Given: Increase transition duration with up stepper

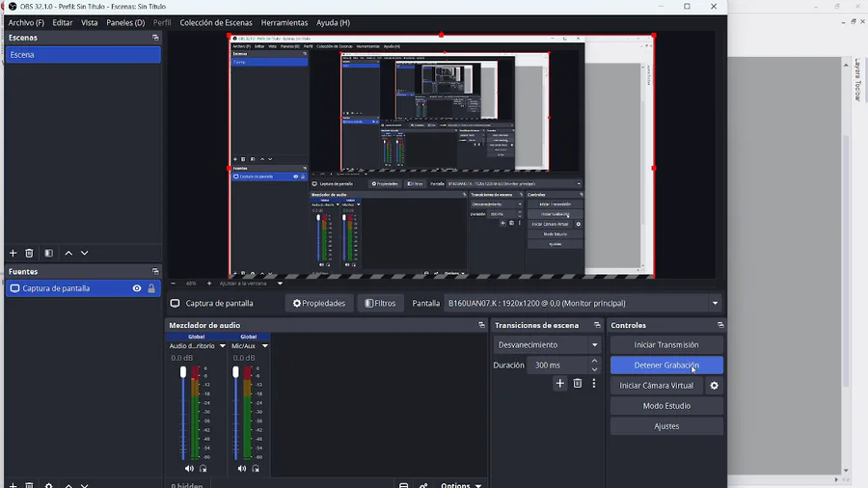Looking at the screenshot, I should pos(594,361).
